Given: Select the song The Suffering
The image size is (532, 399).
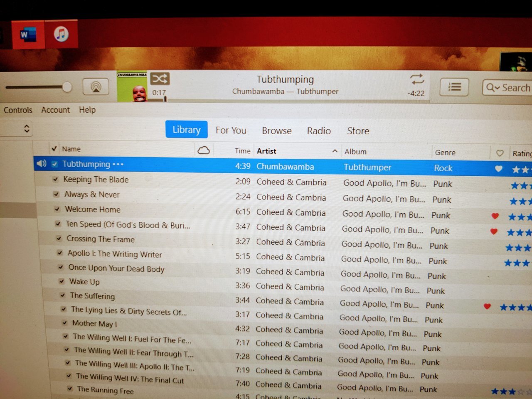Looking at the screenshot, I should pos(92,296).
